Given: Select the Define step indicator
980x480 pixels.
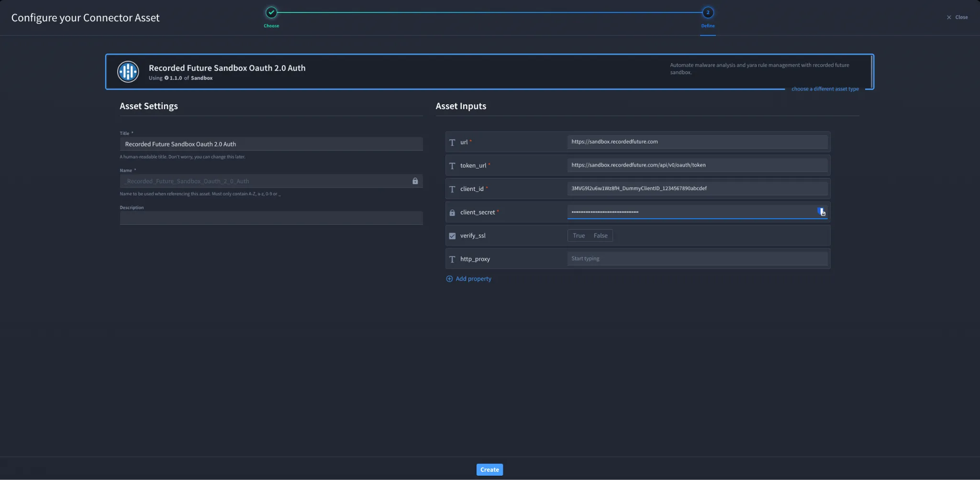Looking at the screenshot, I should pyautogui.click(x=708, y=12).
